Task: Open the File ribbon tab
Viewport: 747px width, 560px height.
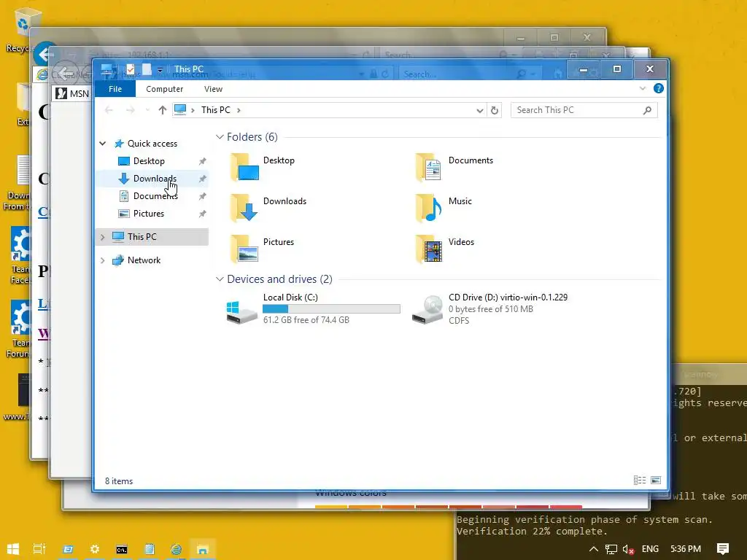Action: pos(115,89)
